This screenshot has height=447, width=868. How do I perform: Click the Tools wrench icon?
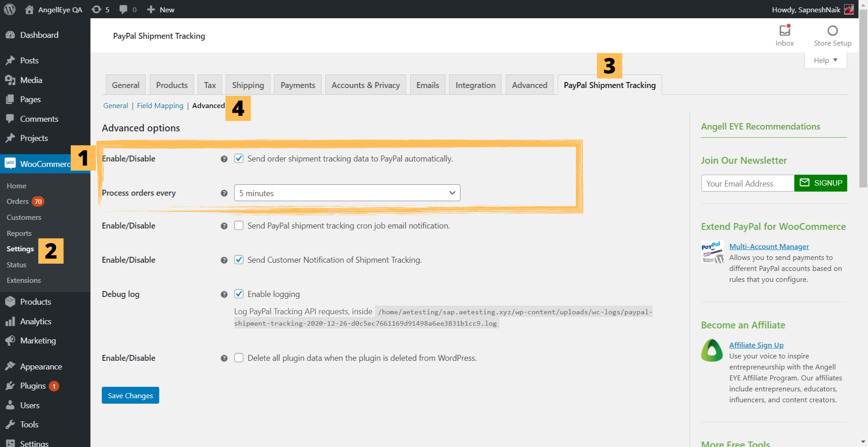point(10,425)
